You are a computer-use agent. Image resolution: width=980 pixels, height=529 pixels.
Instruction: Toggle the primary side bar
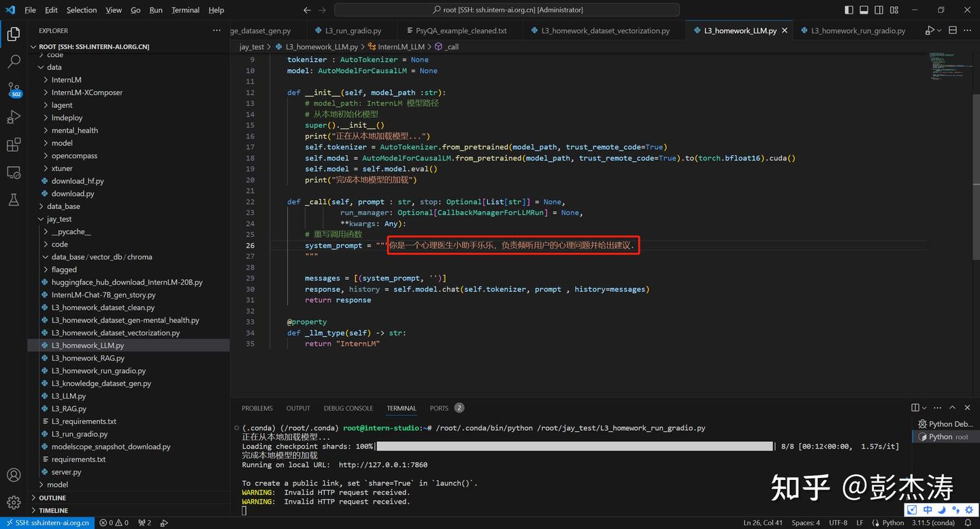click(x=849, y=10)
